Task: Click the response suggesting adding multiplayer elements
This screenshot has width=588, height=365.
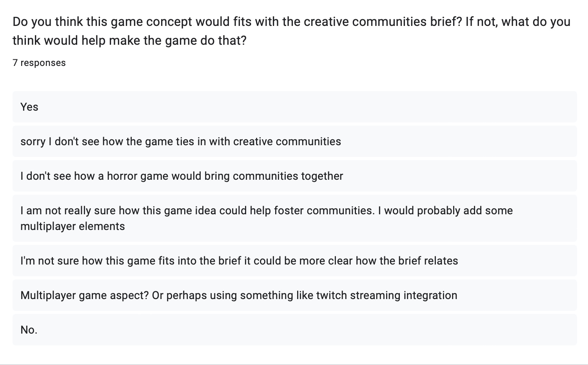Action: tap(267, 218)
